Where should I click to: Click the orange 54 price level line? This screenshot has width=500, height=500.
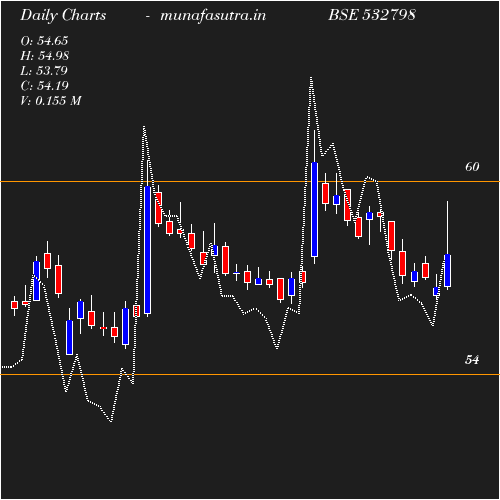(x=250, y=375)
